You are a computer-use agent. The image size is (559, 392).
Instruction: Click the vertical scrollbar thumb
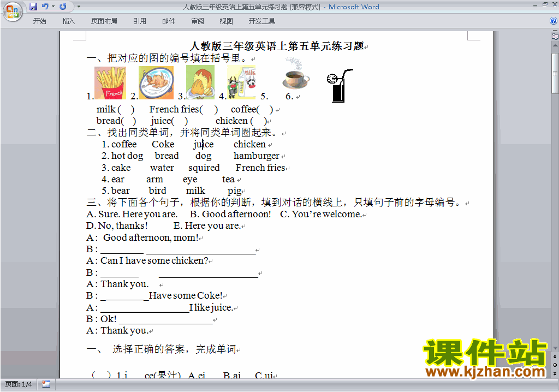pos(555,73)
